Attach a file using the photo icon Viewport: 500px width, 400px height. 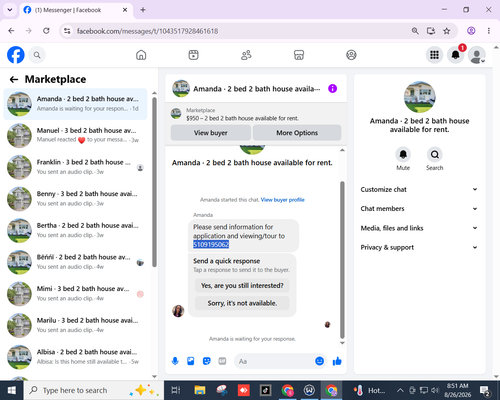191,361
